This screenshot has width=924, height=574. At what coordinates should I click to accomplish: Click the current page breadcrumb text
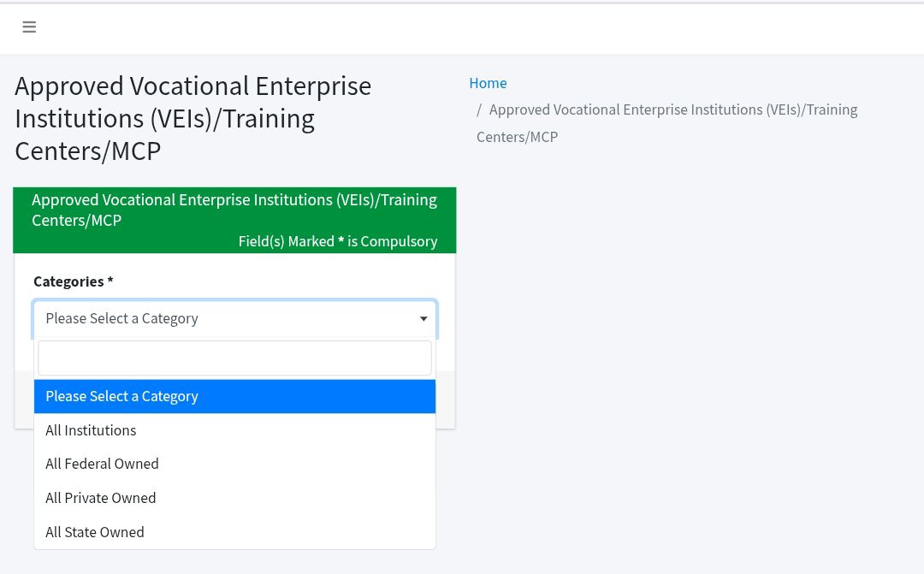667,123
